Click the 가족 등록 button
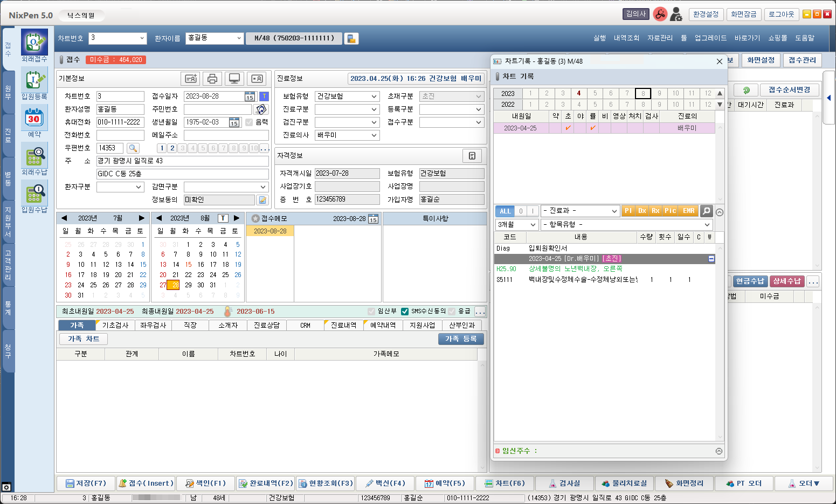The width and height of the screenshot is (836, 504). [x=461, y=339]
